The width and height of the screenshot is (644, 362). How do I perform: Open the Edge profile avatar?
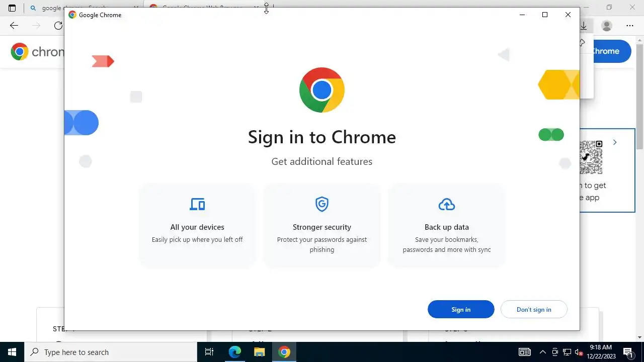607,26
